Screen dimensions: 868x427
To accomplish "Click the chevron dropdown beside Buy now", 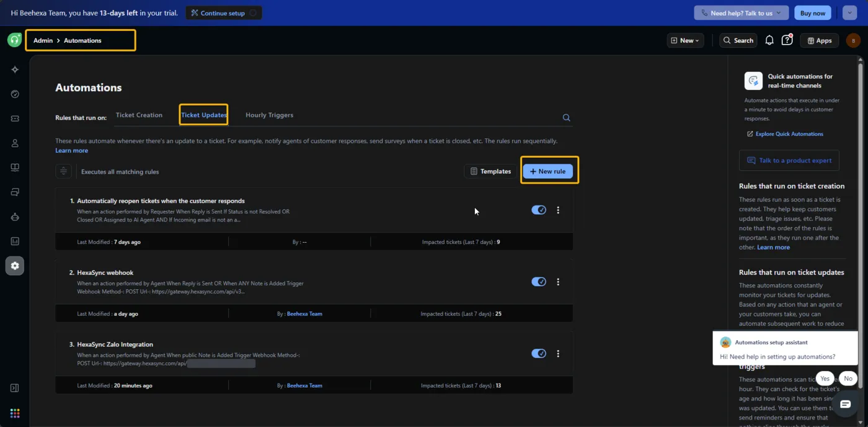I will tap(849, 13).
